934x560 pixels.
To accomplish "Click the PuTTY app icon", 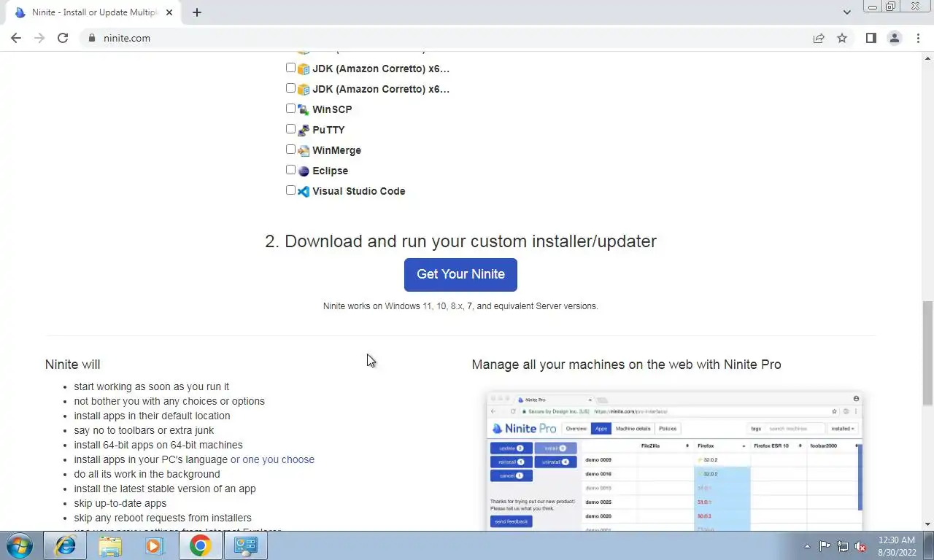I will pos(304,130).
